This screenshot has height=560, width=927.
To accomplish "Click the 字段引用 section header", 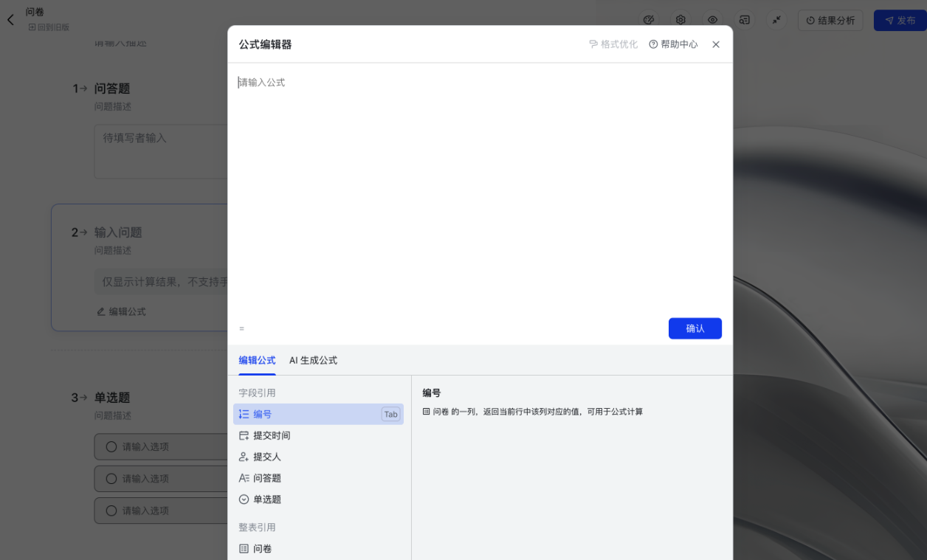I will click(x=257, y=393).
